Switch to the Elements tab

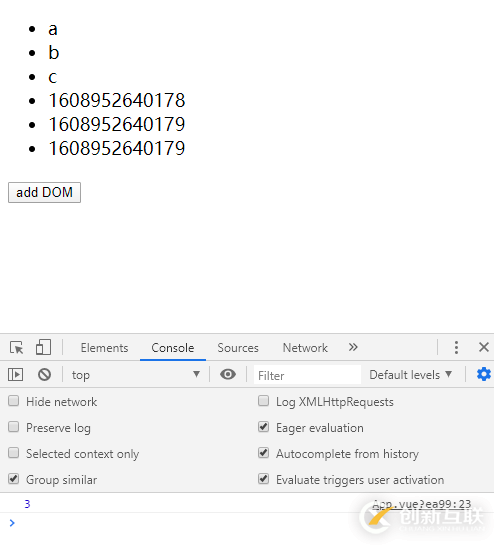(104, 348)
